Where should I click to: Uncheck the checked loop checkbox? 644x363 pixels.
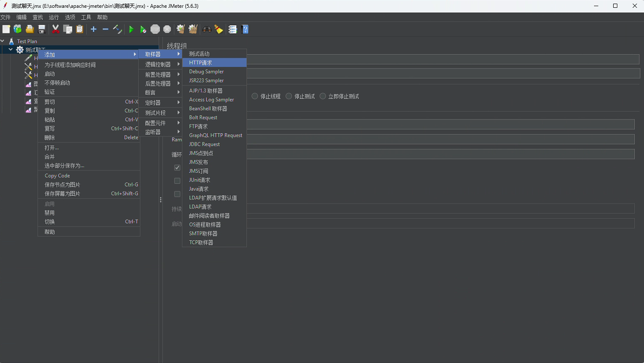[x=177, y=167]
